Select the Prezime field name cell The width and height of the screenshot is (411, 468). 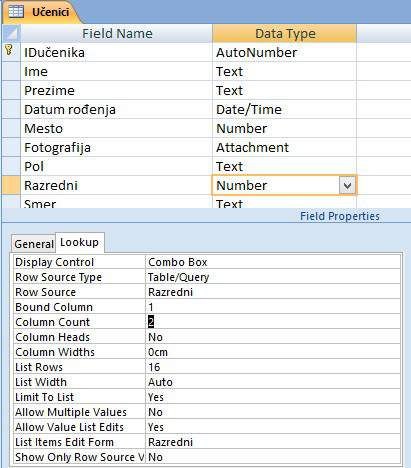(x=117, y=90)
